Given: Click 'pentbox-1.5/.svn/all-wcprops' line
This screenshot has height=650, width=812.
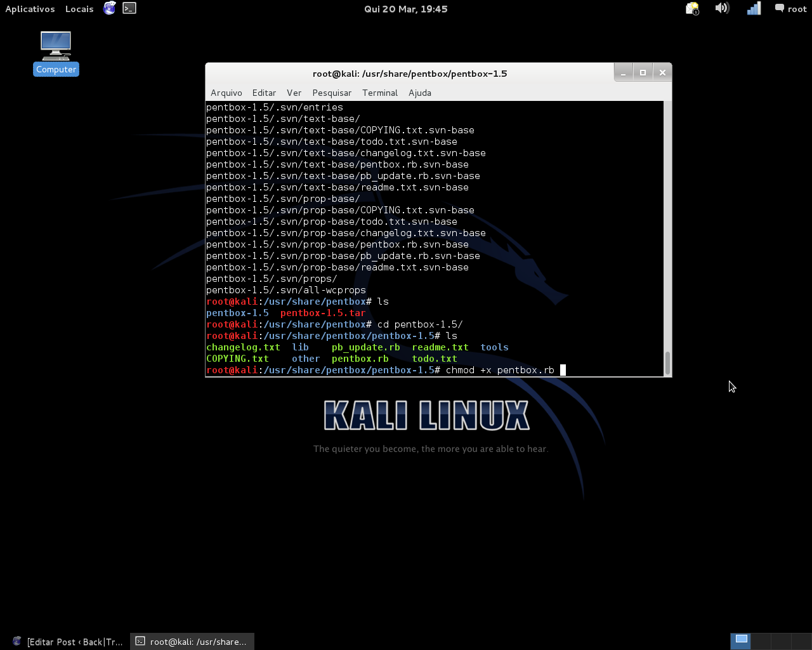Looking at the screenshot, I should click(286, 290).
